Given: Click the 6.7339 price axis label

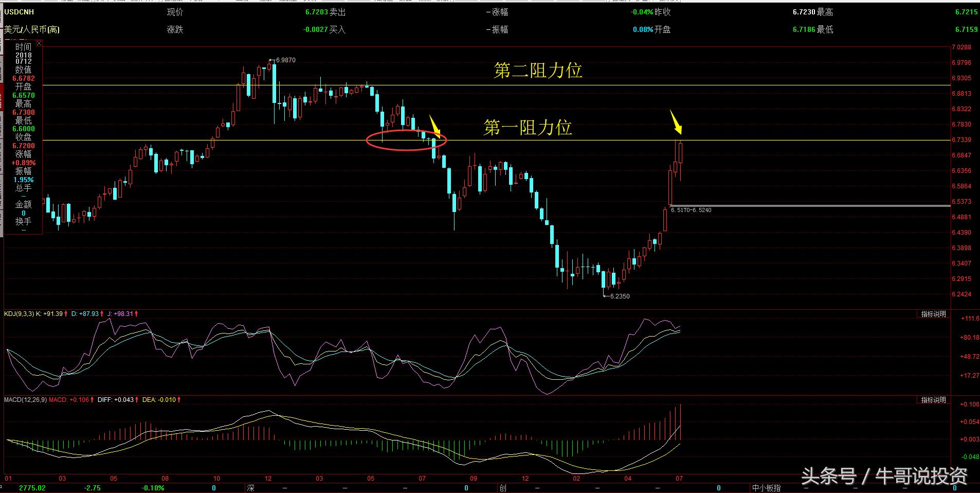Looking at the screenshot, I should [x=961, y=140].
